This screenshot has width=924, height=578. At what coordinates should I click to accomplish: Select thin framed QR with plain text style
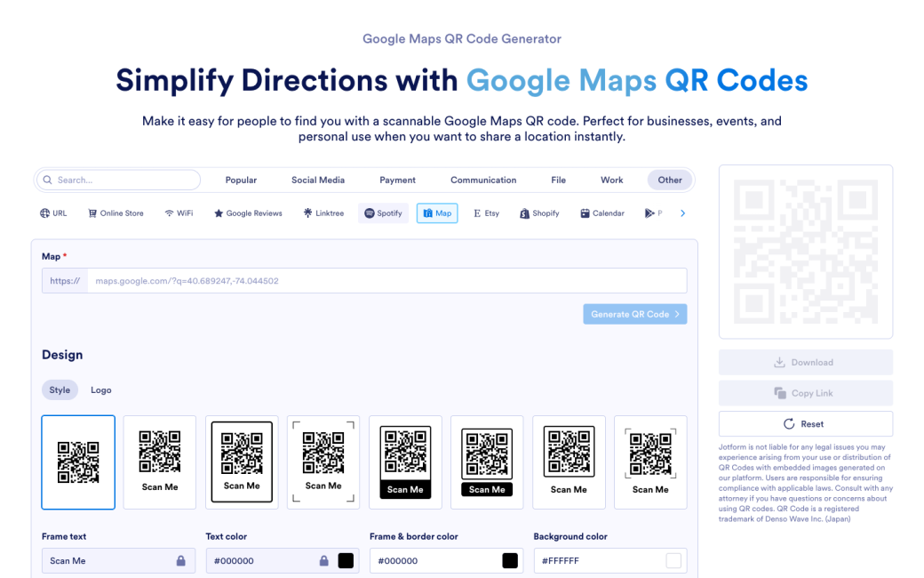(x=569, y=462)
